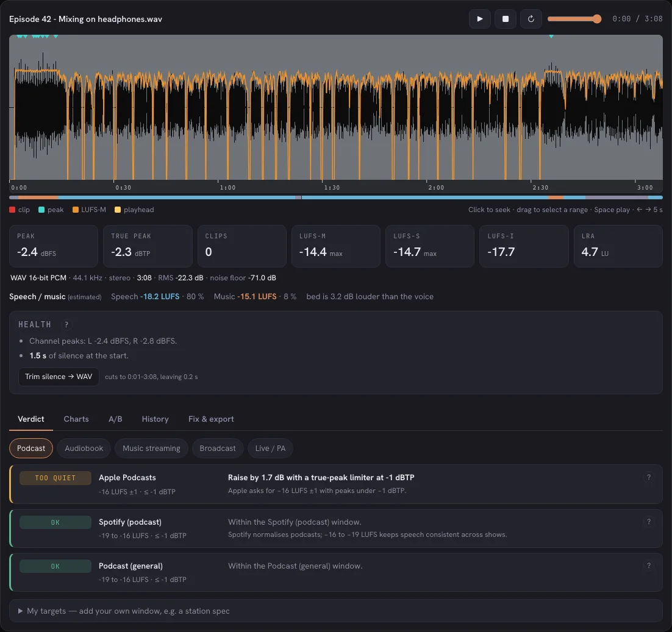Click the LUFS-M -14.4 max card
672x632 pixels.
(335, 246)
